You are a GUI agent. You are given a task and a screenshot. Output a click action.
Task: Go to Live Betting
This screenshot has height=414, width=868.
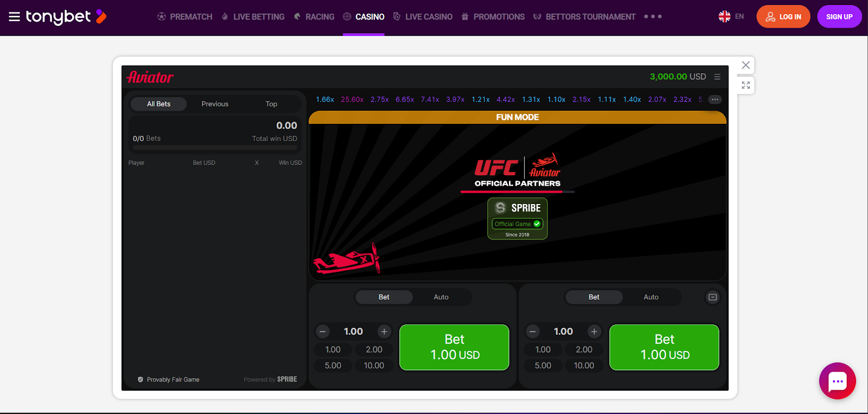click(253, 17)
